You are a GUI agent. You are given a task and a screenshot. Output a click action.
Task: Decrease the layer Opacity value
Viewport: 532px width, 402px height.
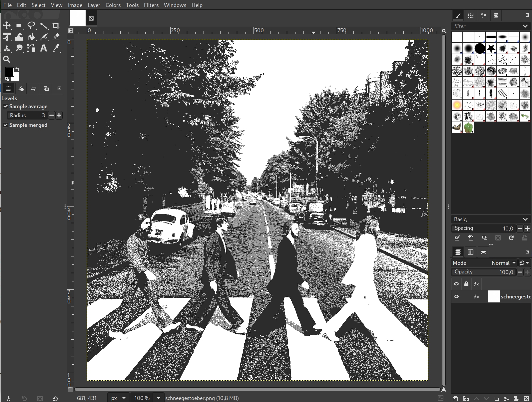[x=520, y=272]
